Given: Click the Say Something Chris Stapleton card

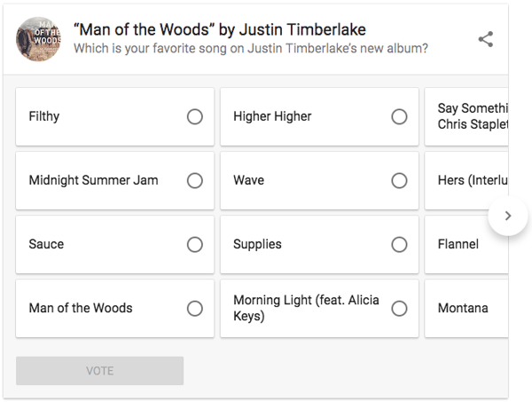Looking at the screenshot, I should [x=467, y=116].
